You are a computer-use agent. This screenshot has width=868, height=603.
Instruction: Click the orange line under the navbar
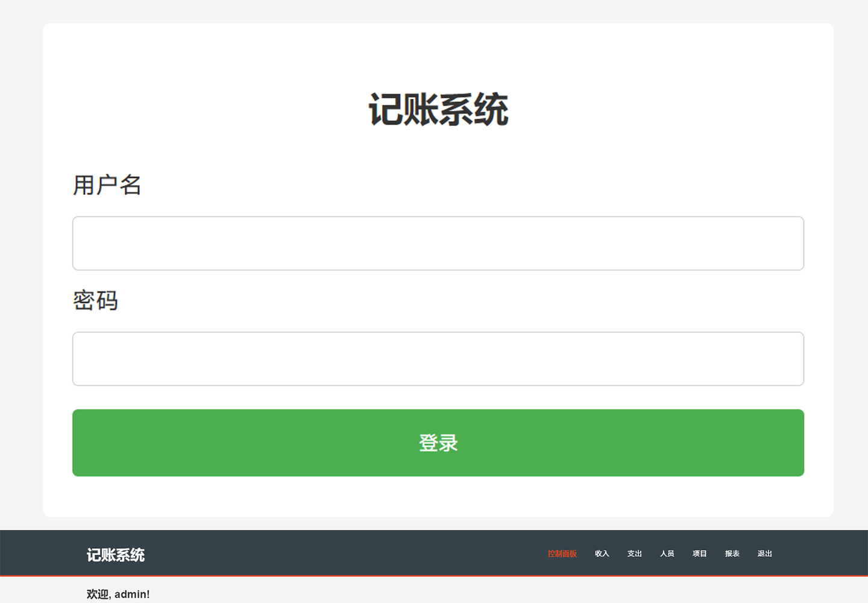434,576
